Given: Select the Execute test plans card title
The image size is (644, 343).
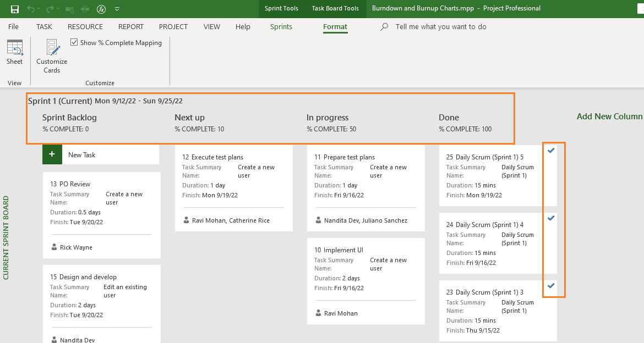Looking at the screenshot, I should [x=213, y=157].
